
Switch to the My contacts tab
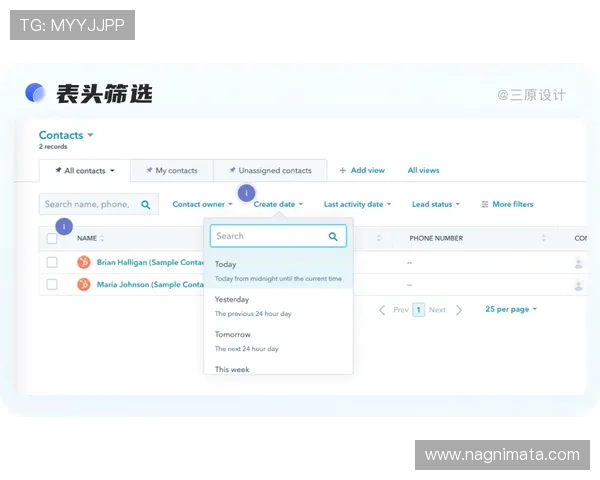coord(172,171)
